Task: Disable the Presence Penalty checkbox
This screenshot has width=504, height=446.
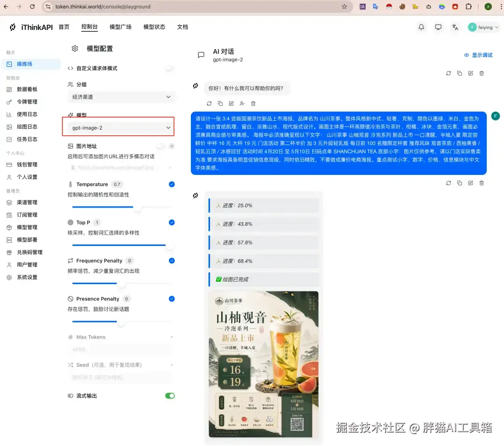Action: (172, 299)
